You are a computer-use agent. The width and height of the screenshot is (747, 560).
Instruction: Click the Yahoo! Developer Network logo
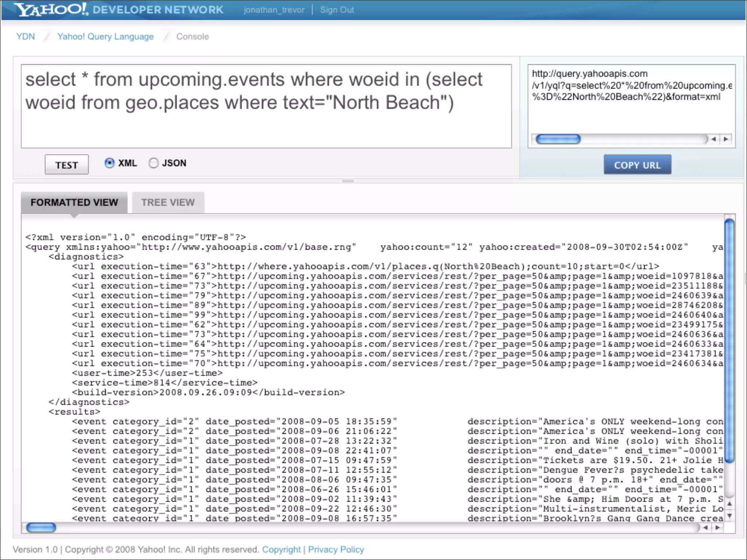point(119,9)
